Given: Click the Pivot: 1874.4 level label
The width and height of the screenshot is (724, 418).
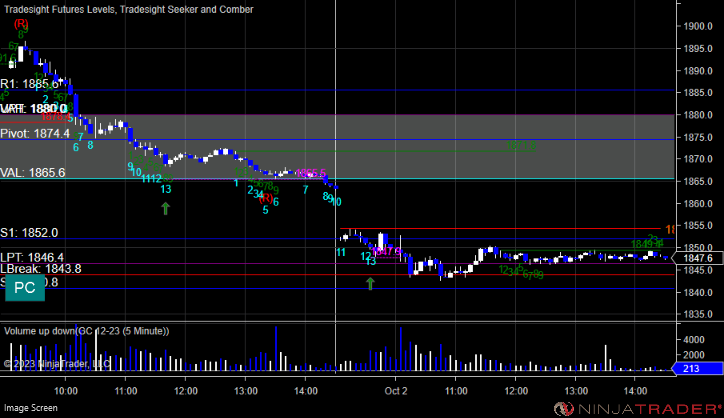Looking at the screenshot, I should click(x=35, y=133).
